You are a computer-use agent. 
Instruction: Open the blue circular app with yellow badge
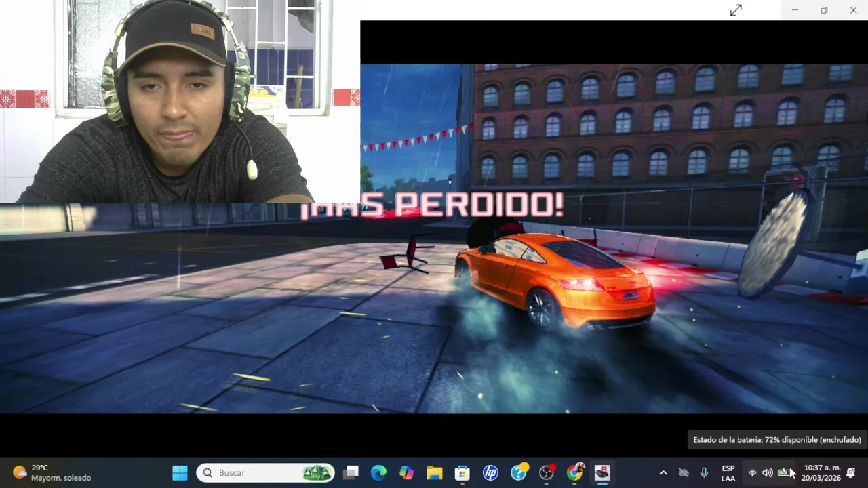pos(519,472)
